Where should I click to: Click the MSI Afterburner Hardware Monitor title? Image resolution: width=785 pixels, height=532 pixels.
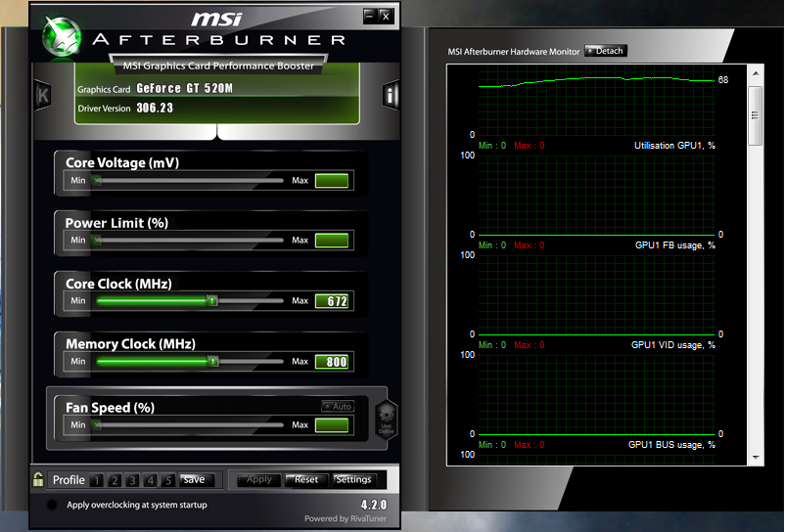tap(514, 52)
